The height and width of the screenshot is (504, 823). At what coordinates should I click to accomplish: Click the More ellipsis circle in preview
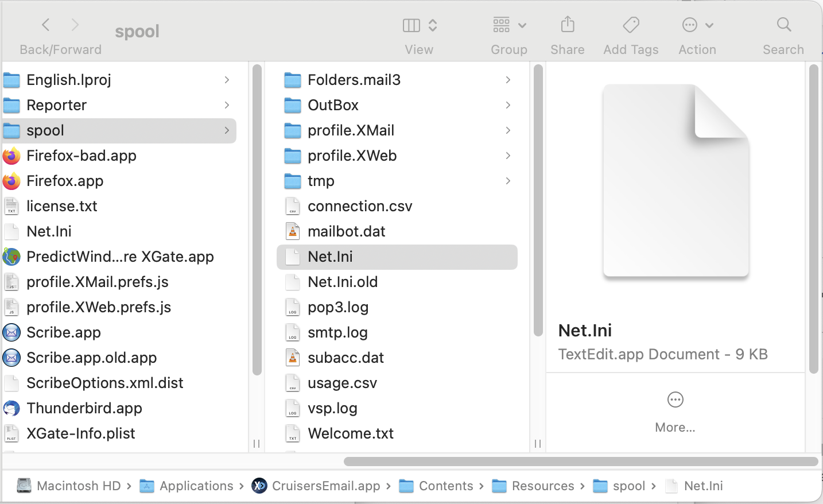(x=676, y=400)
